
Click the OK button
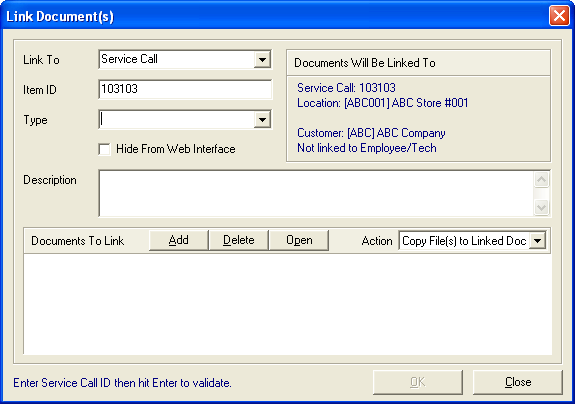tap(418, 382)
